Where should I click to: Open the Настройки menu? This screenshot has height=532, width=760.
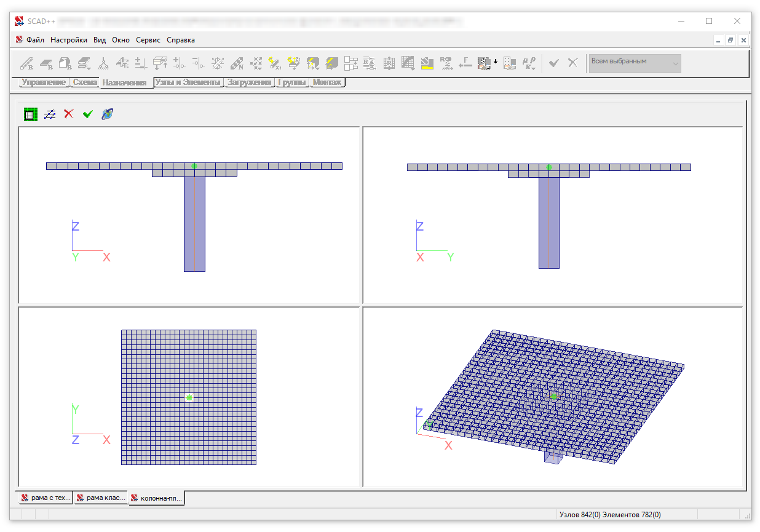[69, 40]
